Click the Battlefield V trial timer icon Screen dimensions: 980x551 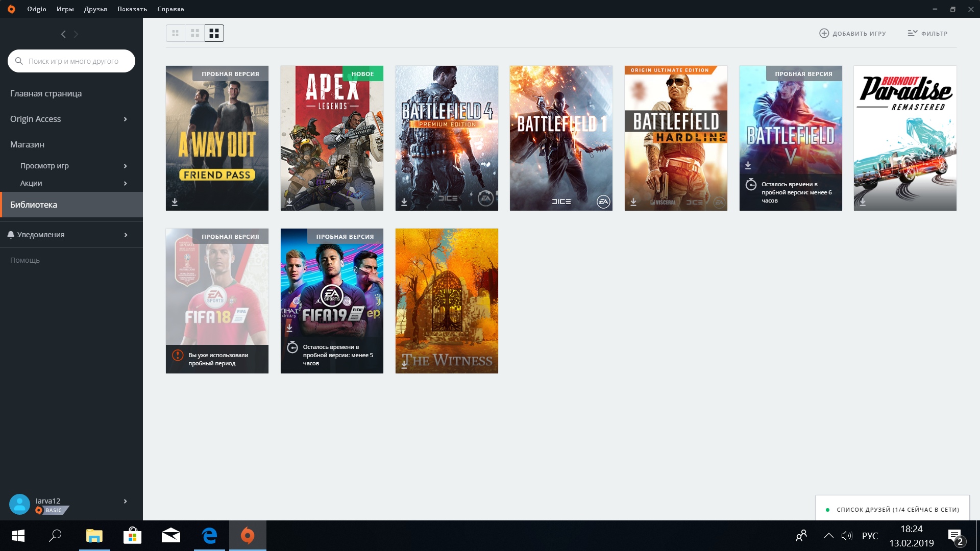coord(751,184)
